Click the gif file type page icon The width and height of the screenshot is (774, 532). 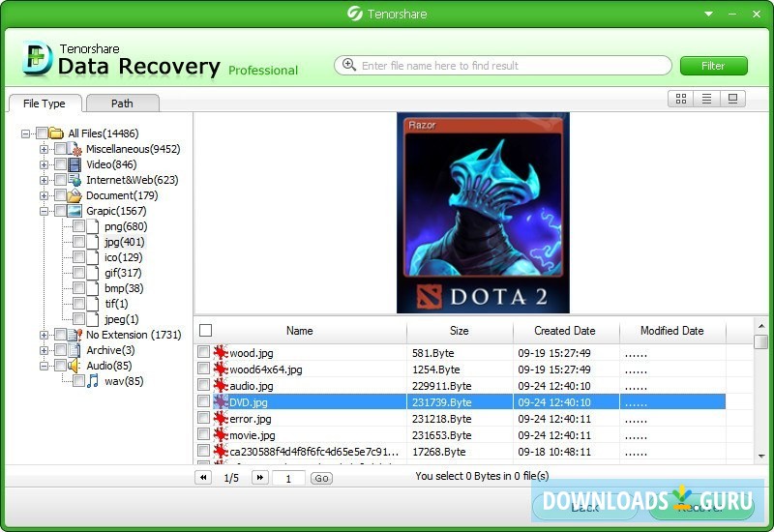93,273
